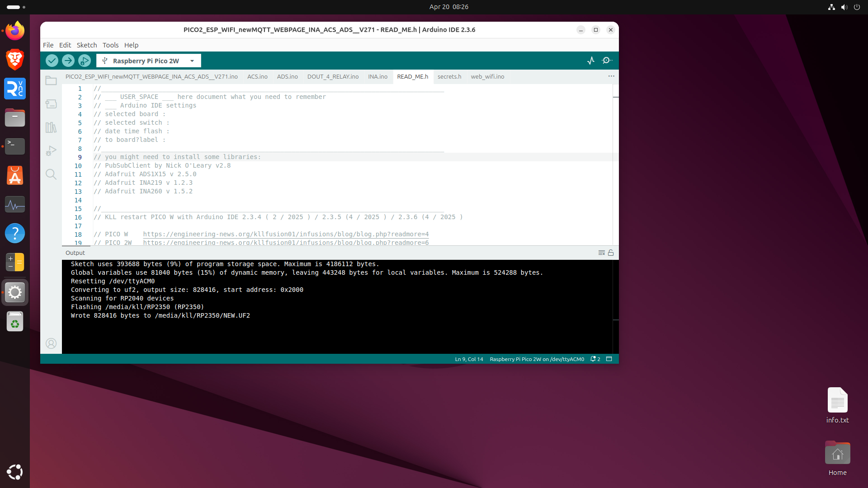Open the Library Manager sidebar icon

click(51, 127)
